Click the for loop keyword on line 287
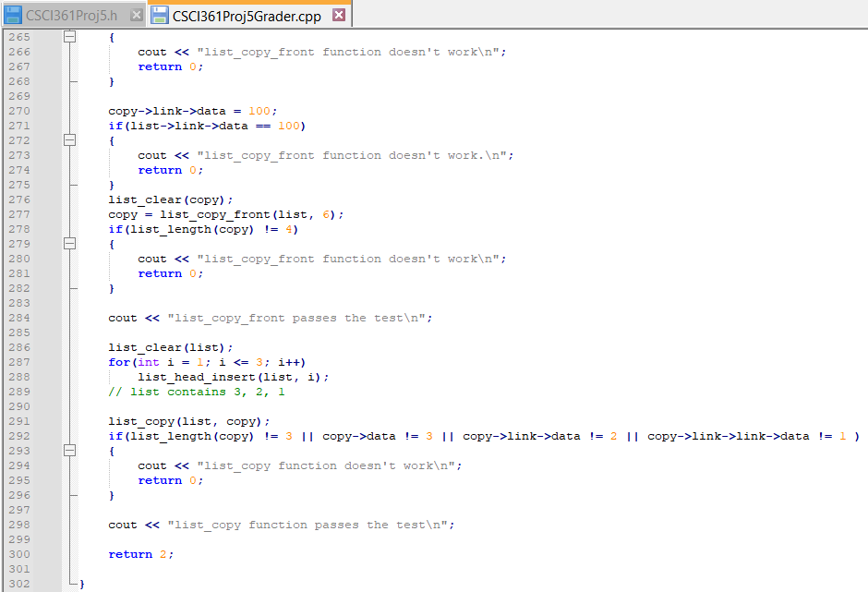The height and width of the screenshot is (592, 868). [116, 362]
